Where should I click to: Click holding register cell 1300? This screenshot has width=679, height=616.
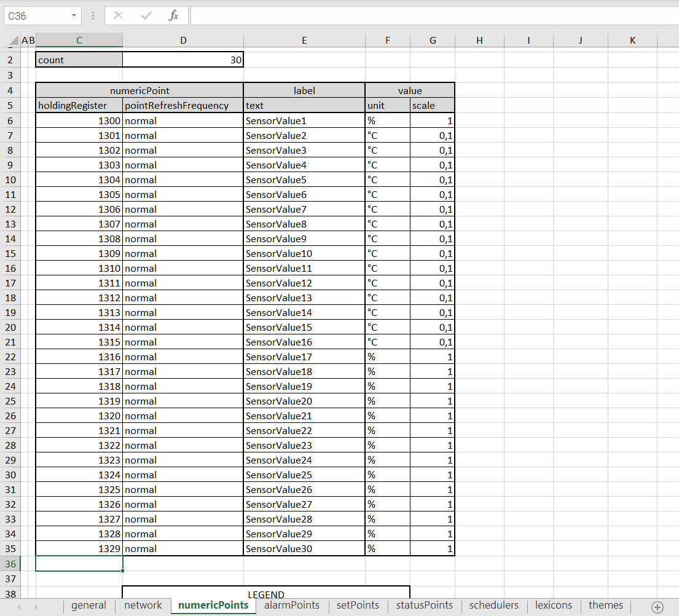click(x=79, y=121)
